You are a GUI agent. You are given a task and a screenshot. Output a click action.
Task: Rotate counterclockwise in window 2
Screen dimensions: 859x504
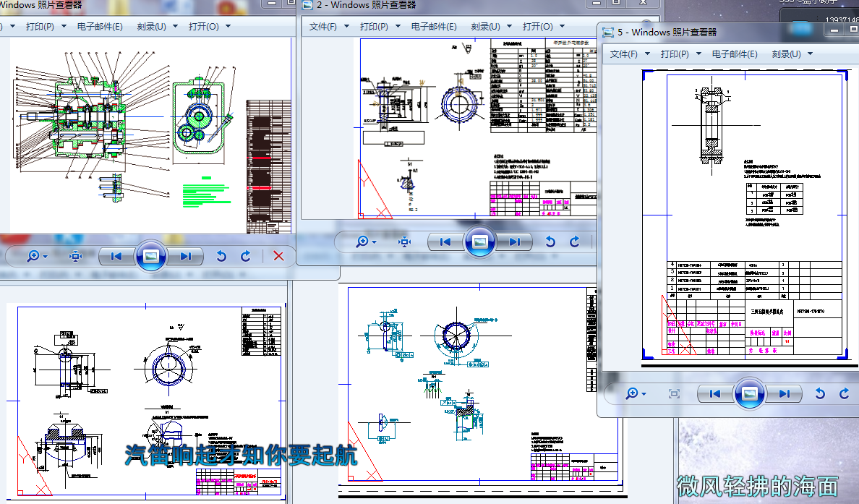point(550,242)
